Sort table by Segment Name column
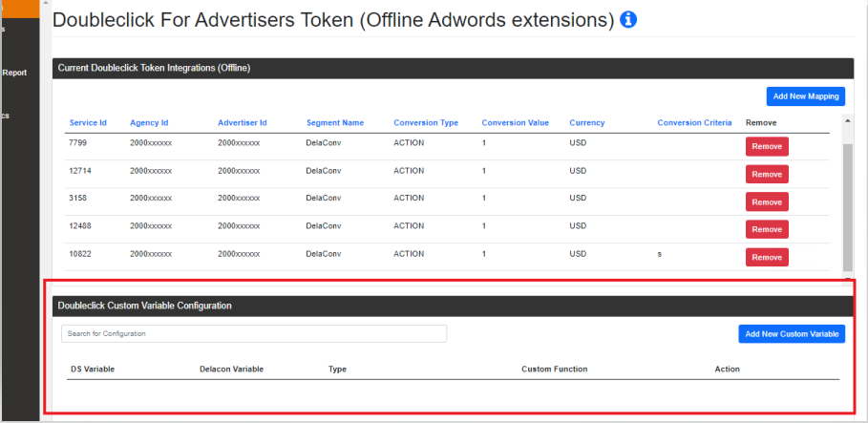The height and width of the screenshot is (423, 868). (335, 123)
